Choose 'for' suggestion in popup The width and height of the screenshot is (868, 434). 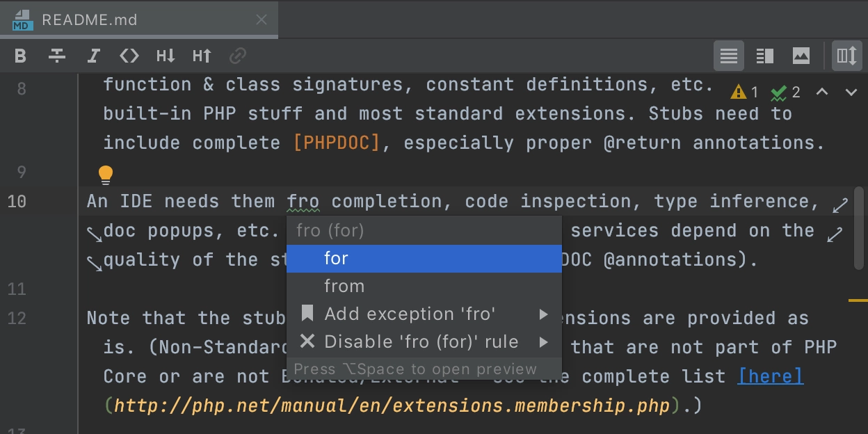[424, 259]
